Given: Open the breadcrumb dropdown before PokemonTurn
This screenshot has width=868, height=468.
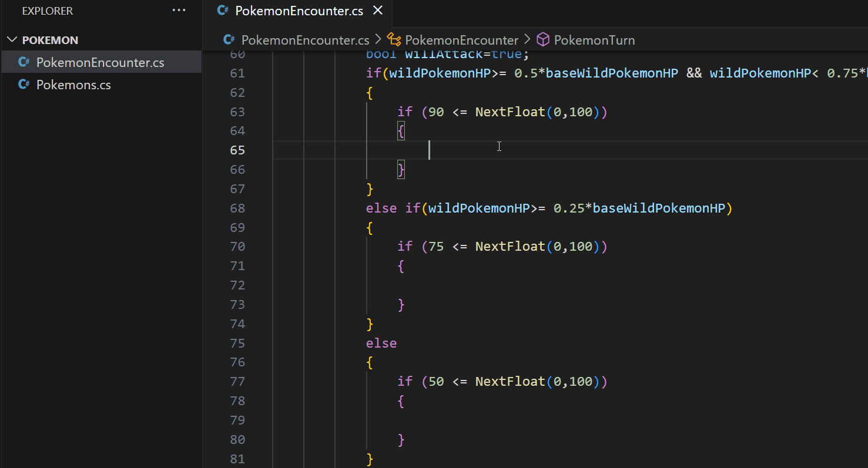Looking at the screenshot, I should coord(528,39).
